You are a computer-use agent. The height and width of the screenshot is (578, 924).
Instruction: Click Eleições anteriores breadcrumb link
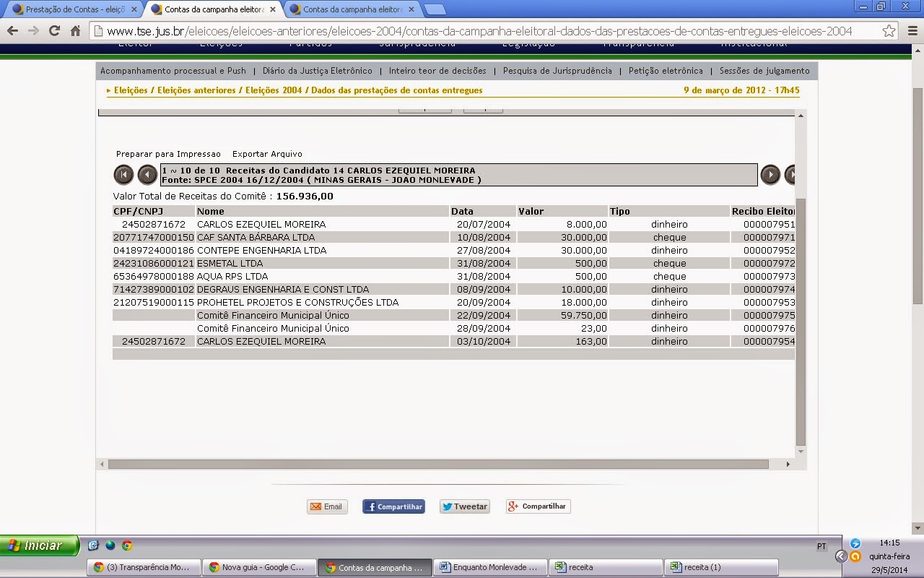(x=196, y=90)
